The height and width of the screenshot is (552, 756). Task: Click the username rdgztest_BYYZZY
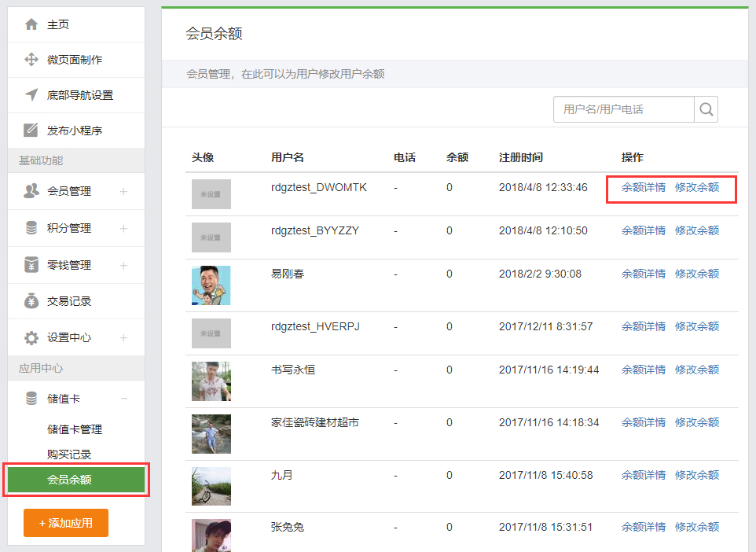coord(315,230)
